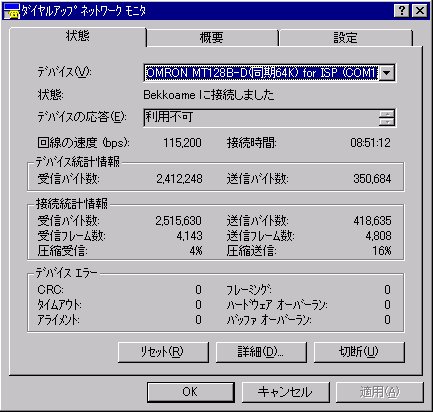Click the connection time value 08:51:12
Image resolution: width=433 pixels, height=412 pixels.
(x=370, y=143)
